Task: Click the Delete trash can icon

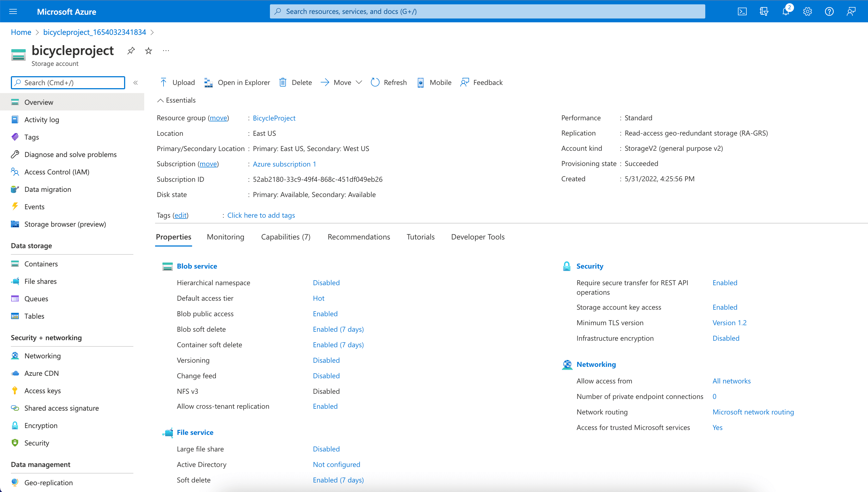Action: 283,82
